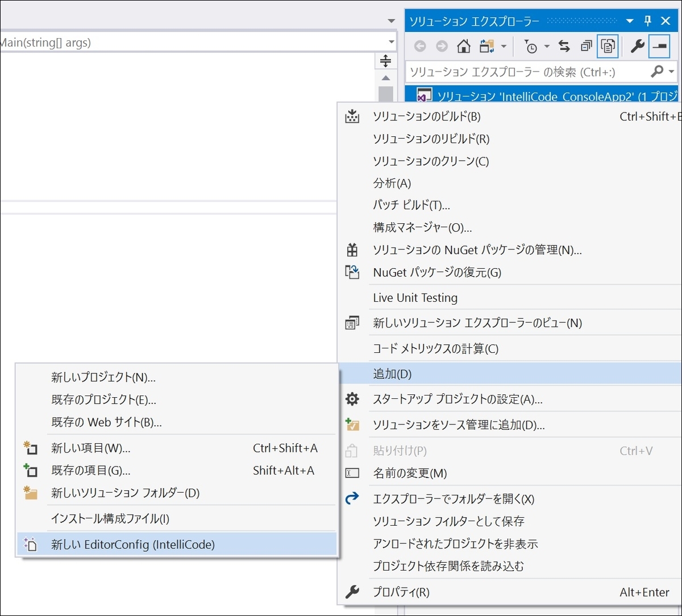Click the editor vertical scrollbar thumb
682x616 pixels.
click(x=386, y=94)
